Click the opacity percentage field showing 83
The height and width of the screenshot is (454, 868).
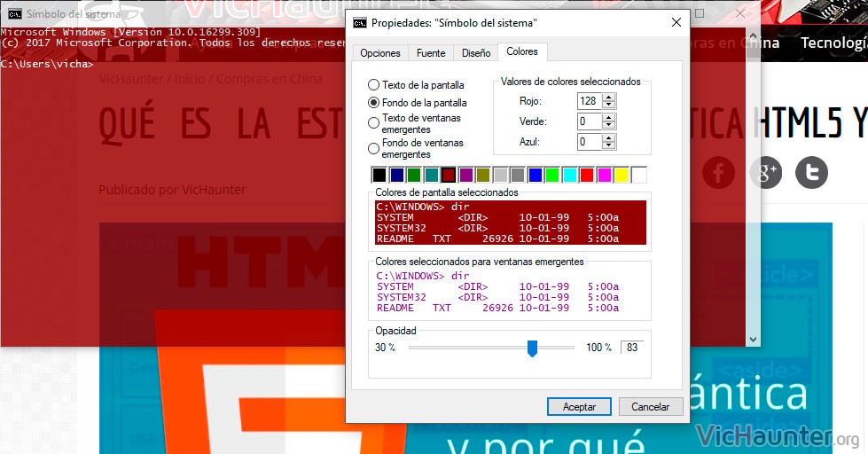coord(632,348)
